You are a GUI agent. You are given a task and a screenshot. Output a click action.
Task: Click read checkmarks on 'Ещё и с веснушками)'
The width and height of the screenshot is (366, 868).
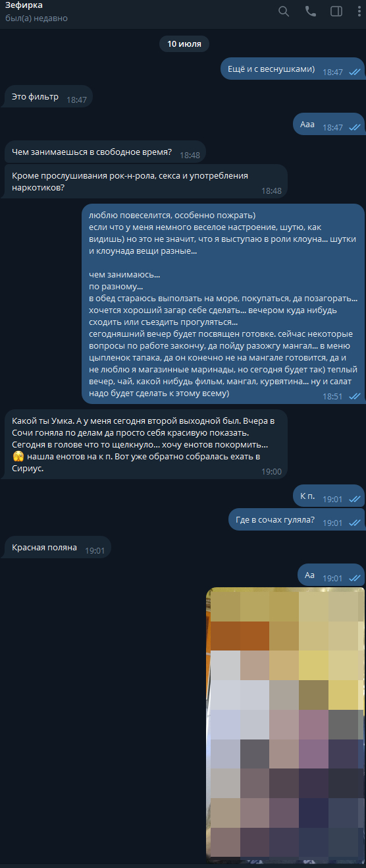[355, 72]
